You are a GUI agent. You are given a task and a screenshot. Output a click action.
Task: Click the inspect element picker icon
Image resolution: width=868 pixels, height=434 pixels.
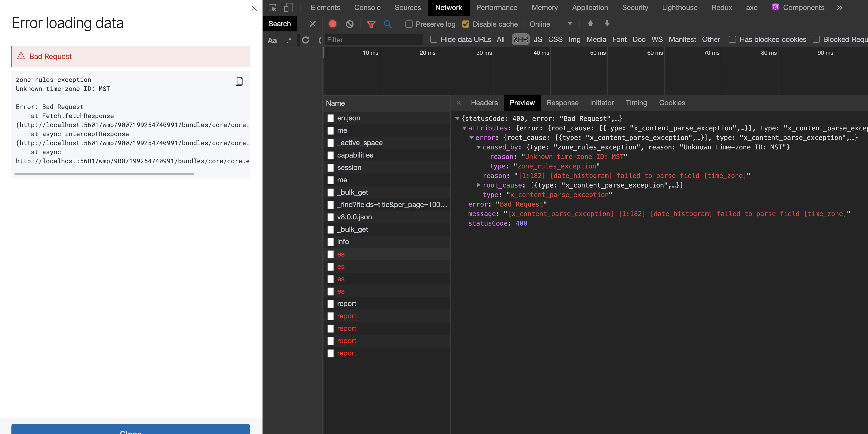pyautogui.click(x=272, y=8)
